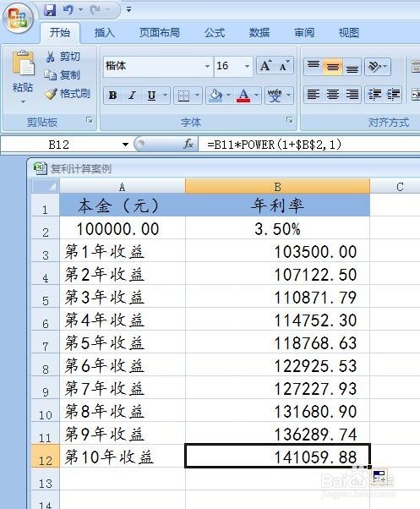The width and height of the screenshot is (420, 509).
Task: Switch to the 审阅 (Review) ribbon tab
Action: click(x=304, y=32)
